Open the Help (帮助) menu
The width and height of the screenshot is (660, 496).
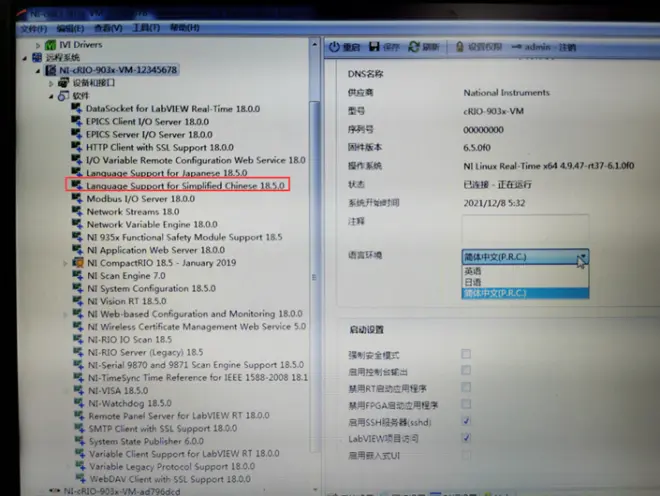click(184, 27)
